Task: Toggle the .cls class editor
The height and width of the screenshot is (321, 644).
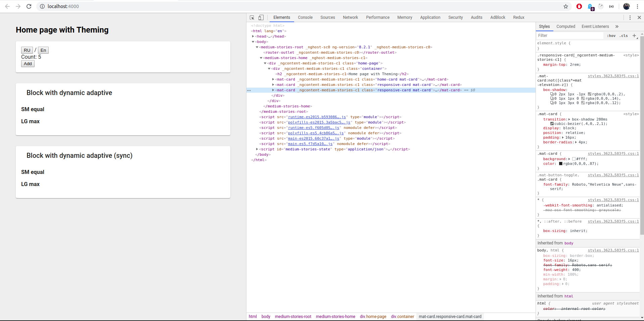Action: pos(624,36)
